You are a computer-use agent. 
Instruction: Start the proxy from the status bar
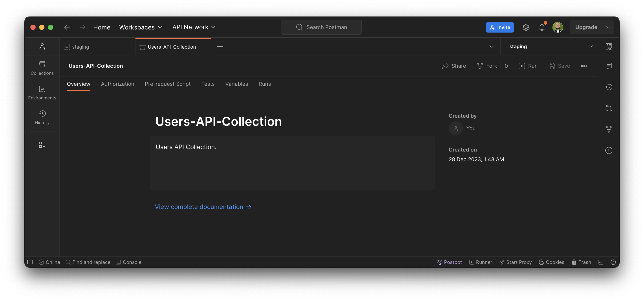point(515,262)
